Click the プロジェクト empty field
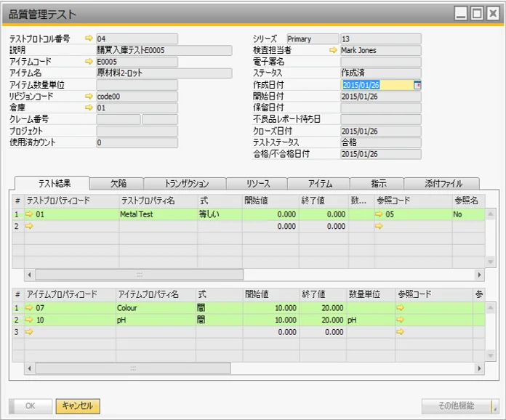 [137, 131]
